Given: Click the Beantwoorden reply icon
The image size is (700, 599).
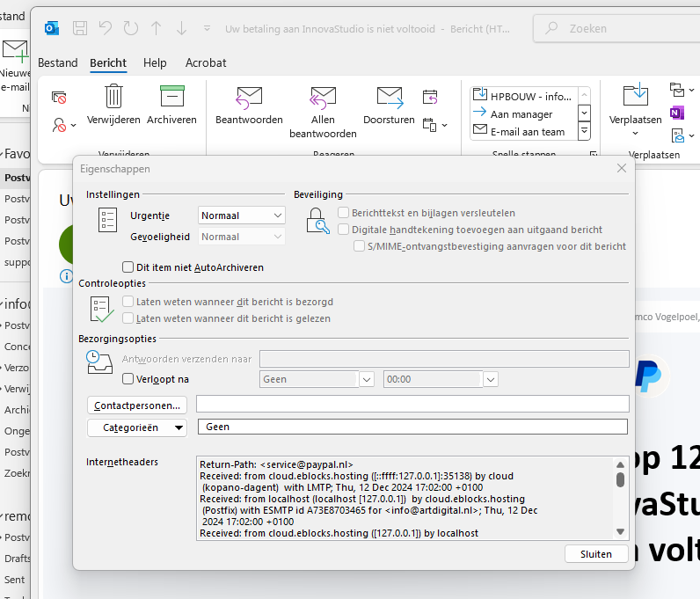Looking at the screenshot, I should click(249, 97).
